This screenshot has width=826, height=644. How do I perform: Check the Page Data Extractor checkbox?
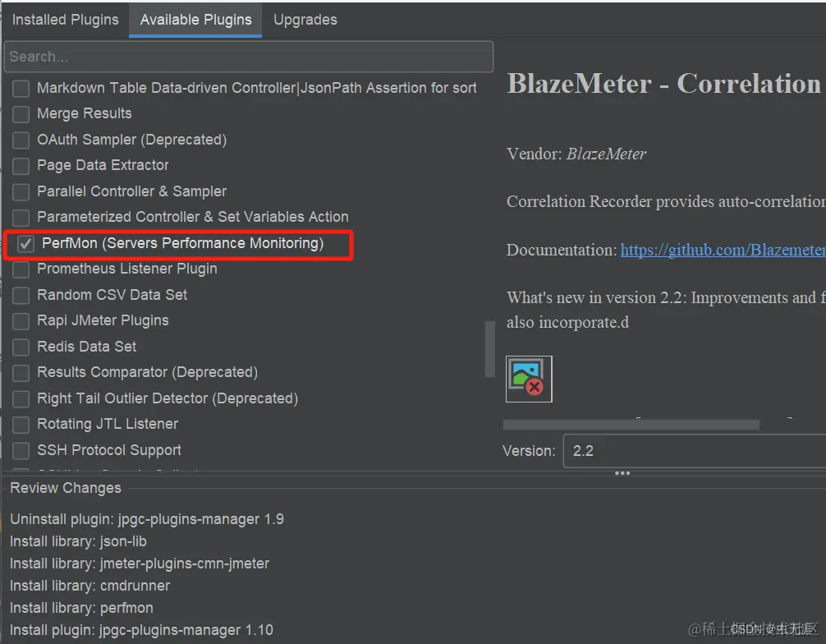click(21, 166)
